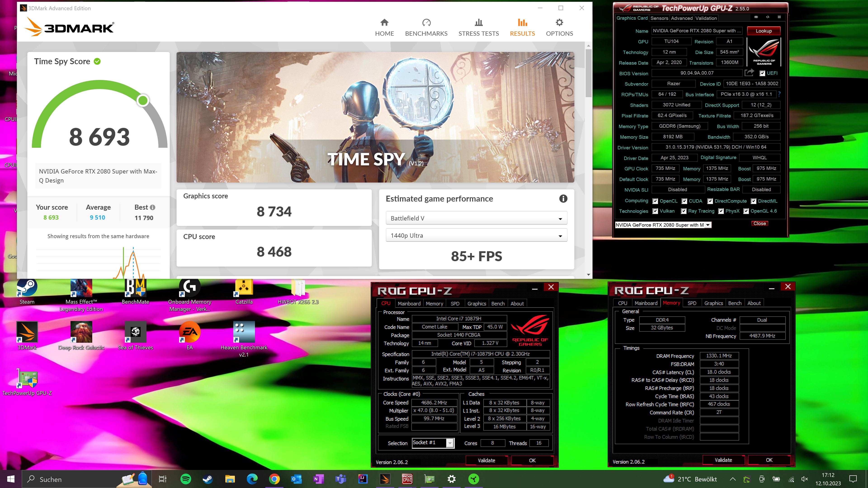The height and width of the screenshot is (488, 868).
Task: Click the Lookup button in GPU-Z
Action: (x=764, y=31)
